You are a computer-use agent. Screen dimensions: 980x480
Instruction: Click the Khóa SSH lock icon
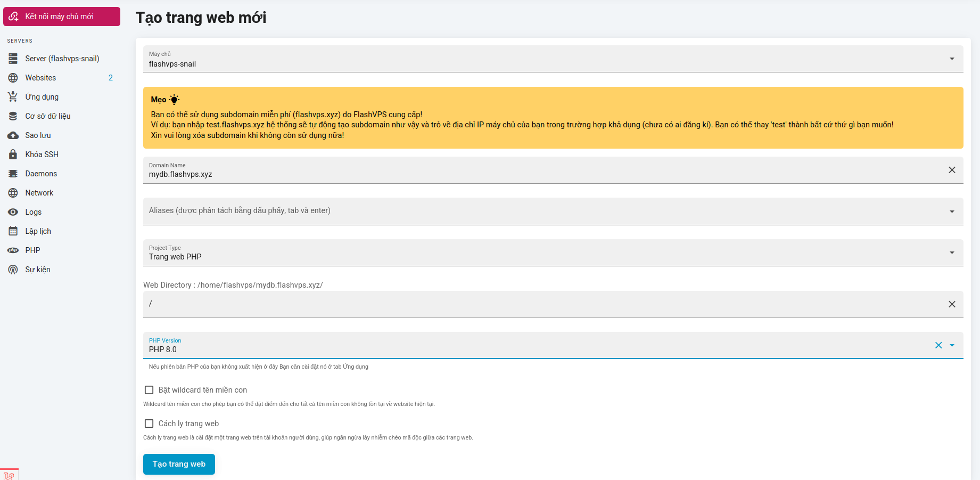click(13, 154)
